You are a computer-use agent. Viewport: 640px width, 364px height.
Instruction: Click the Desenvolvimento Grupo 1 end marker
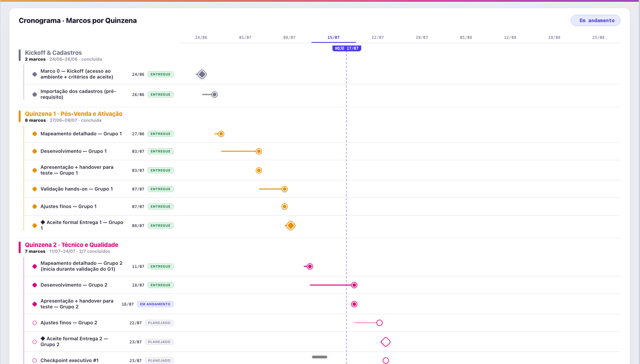[x=259, y=151]
